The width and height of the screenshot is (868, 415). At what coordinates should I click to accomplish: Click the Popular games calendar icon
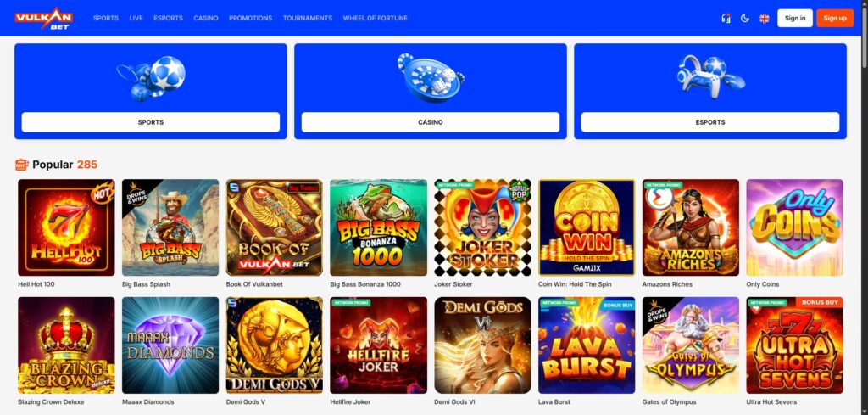pyautogui.click(x=21, y=165)
